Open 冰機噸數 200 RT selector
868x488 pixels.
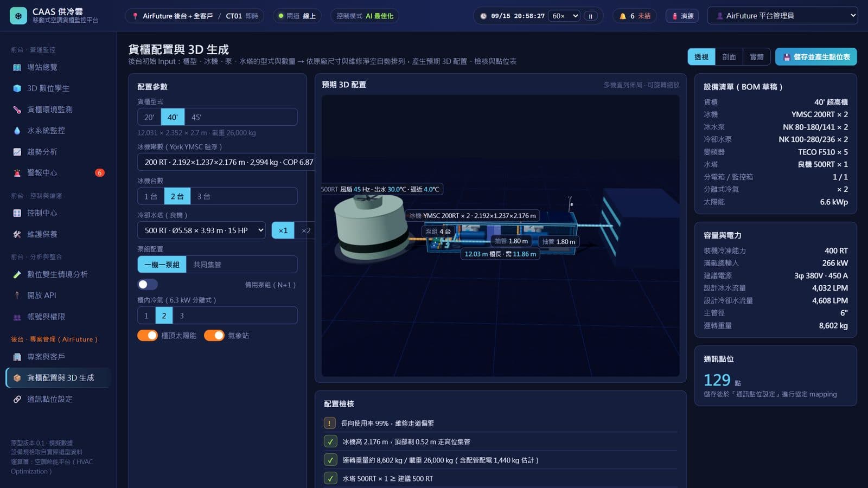[226, 162]
